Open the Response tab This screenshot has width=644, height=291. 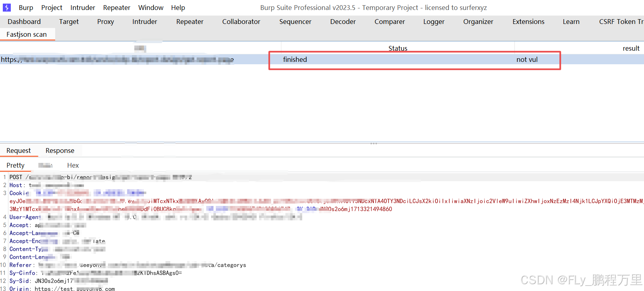point(60,150)
